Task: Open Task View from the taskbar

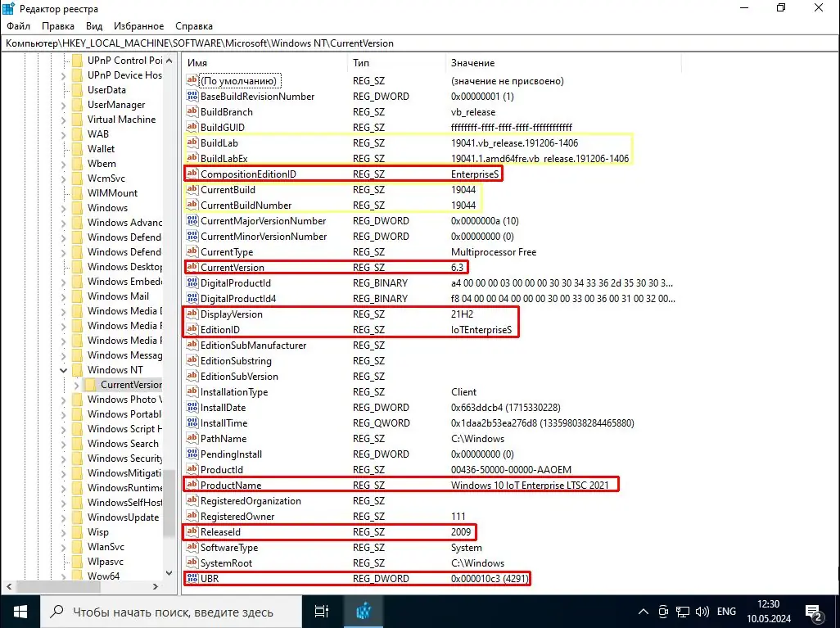Action: coord(321,611)
